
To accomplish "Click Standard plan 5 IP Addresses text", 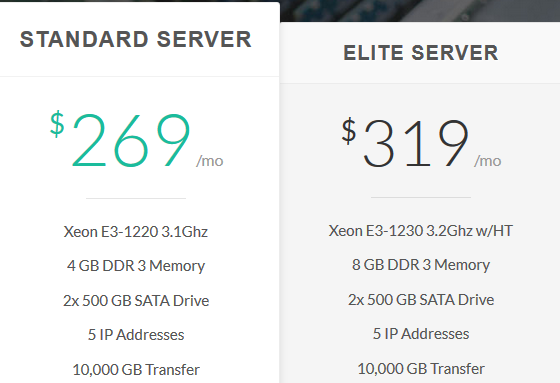I will [x=136, y=335].
